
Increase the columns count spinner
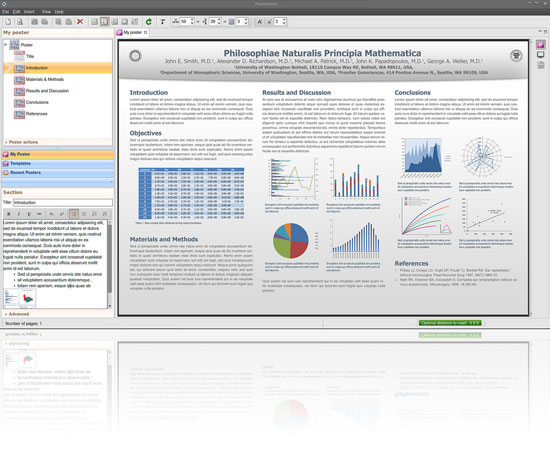(246, 20)
